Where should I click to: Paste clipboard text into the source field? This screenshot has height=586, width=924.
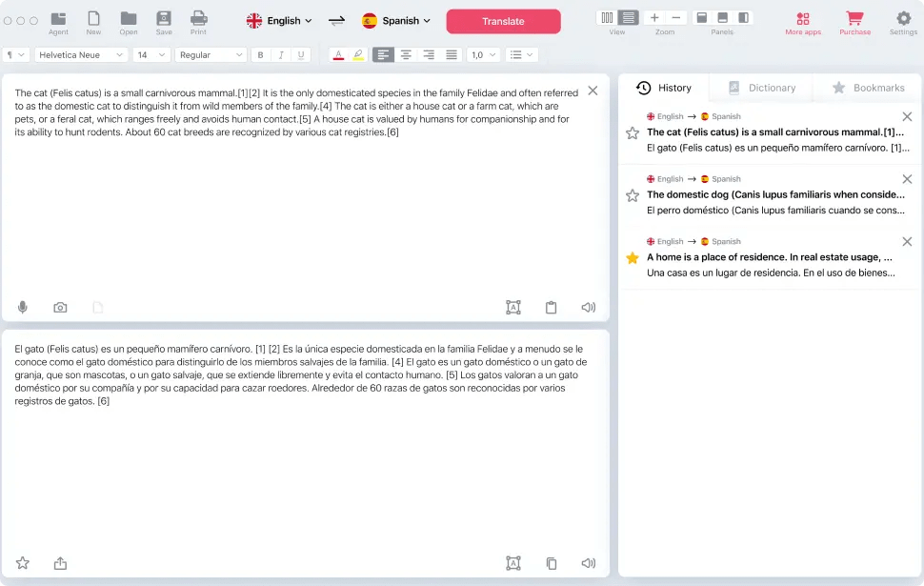(x=551, y=307)
